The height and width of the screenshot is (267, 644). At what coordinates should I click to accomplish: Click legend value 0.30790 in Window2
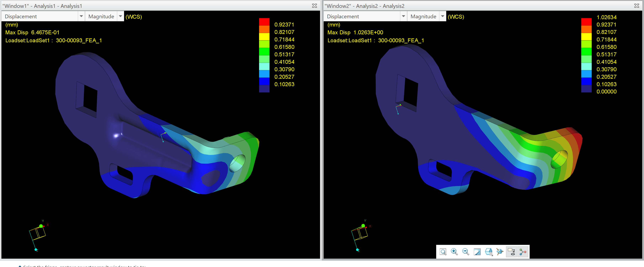click(606, 69)
